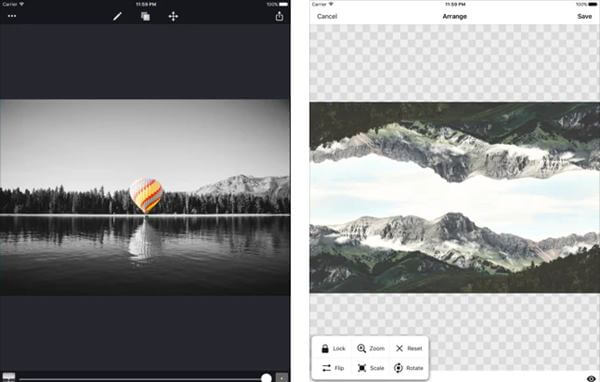Tap the small thumbnail left of slider
Image resolution: width=600 pixels, height=382 pixels.
[x=9, y=377]
